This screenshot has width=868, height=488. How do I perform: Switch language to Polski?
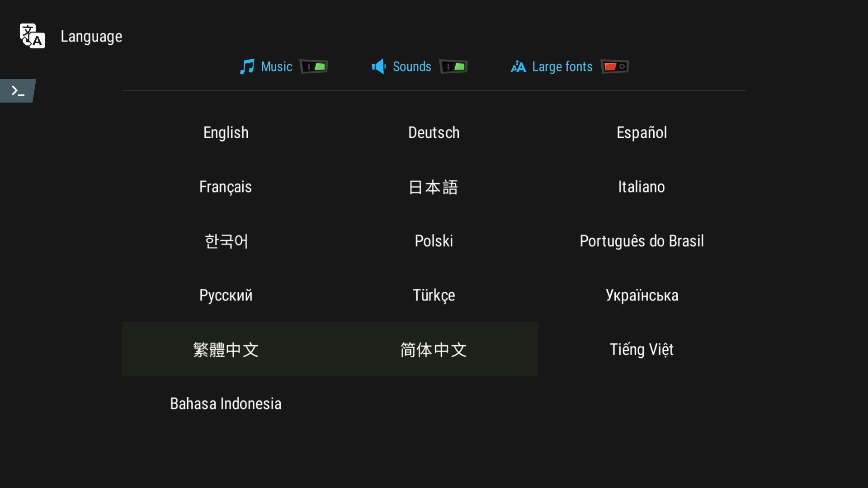[x=434, y=241]
